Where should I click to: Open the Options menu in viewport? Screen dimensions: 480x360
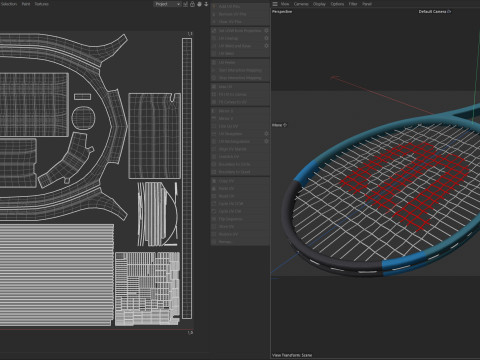point(337,4)
